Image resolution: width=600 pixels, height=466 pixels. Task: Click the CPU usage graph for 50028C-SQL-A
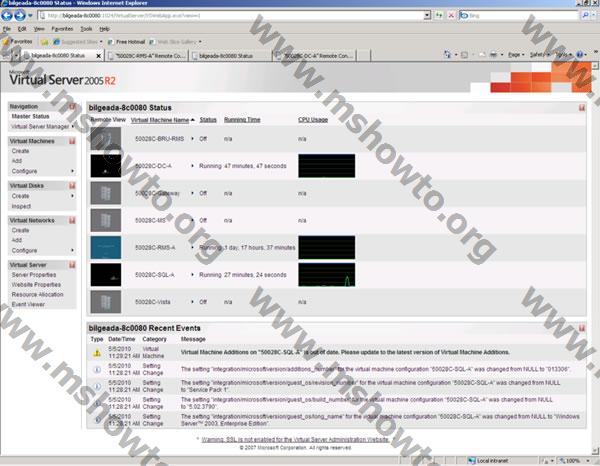tap(326, 275)
